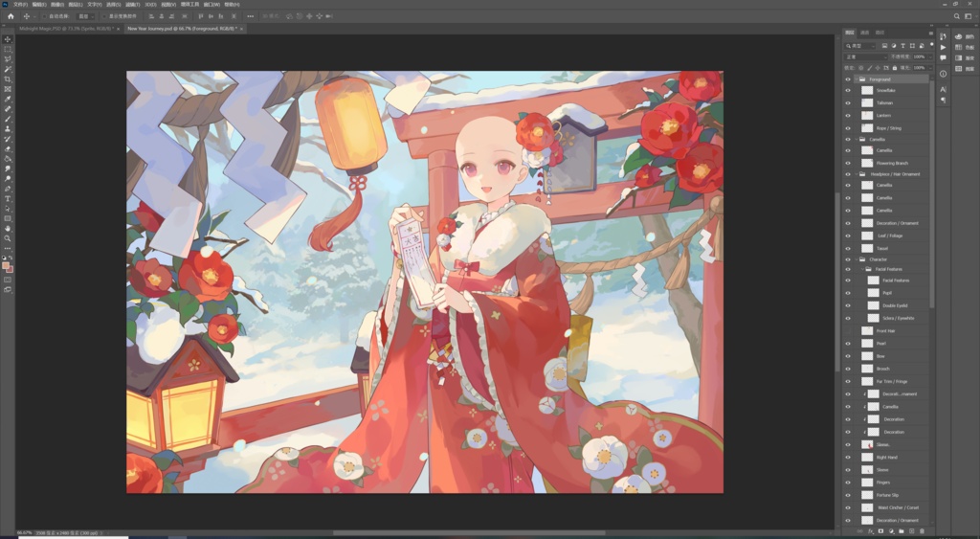Open the Swatches panel button
The image size is (980, 539).
click(965, 48)
